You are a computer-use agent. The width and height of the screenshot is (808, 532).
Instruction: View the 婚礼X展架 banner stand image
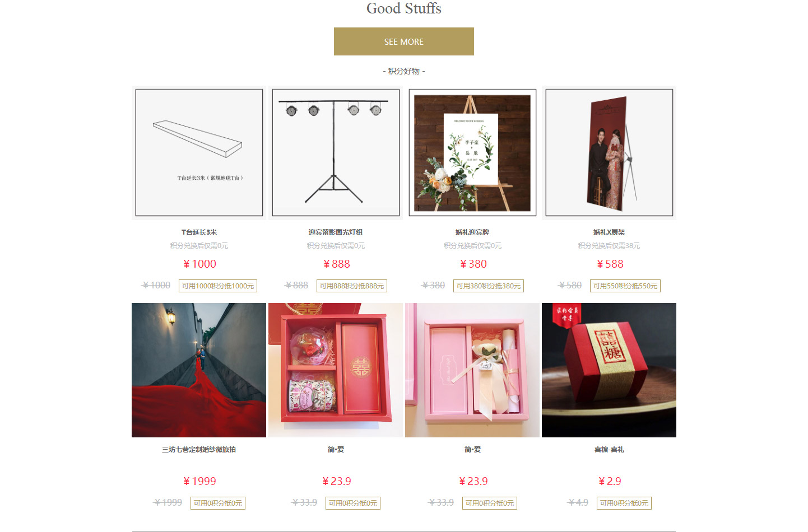[609, 152]
